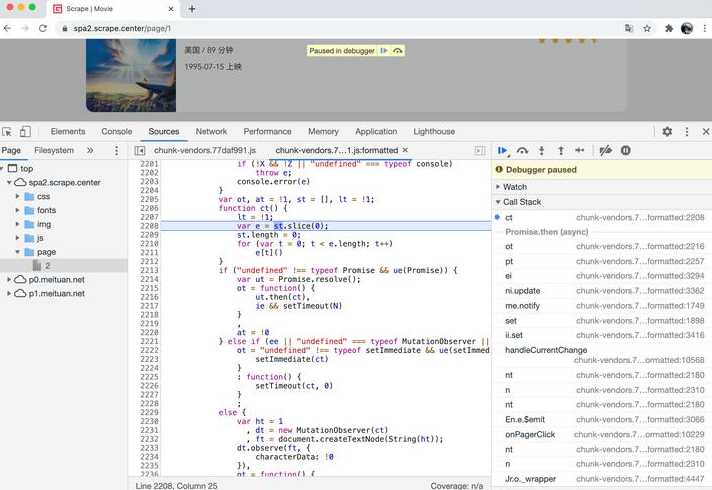The image size is (712, 490).
Task: Select the top frame in navigator
Action: pos(26,168)
